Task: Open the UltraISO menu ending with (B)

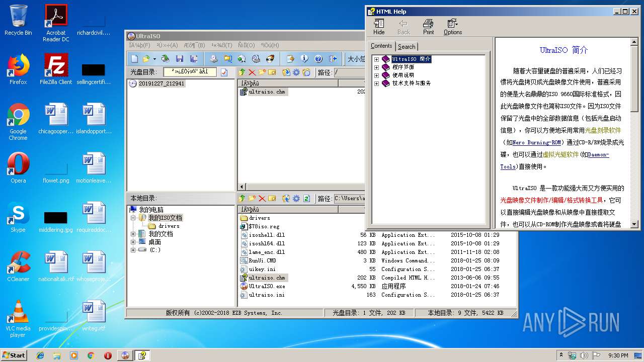Action: tap(194, 45)
